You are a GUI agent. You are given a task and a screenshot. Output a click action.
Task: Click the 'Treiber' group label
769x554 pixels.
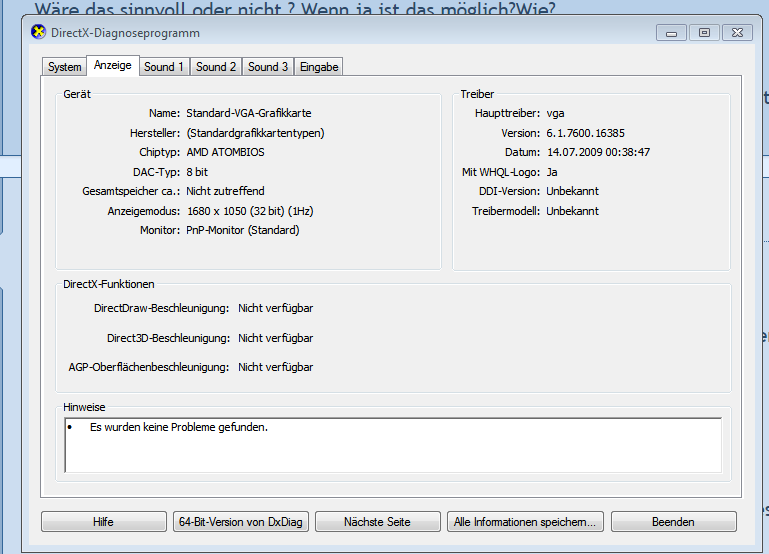click(477, 94)
